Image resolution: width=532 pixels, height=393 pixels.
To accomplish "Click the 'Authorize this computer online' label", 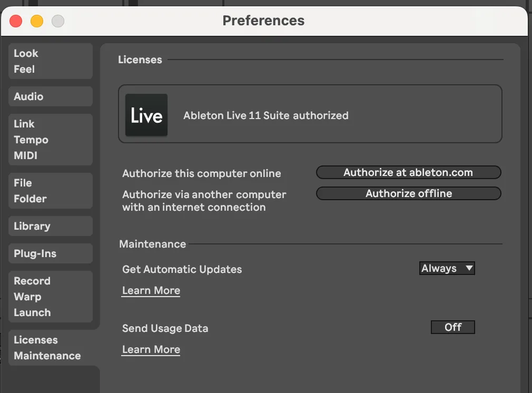I will click(202, 173).
